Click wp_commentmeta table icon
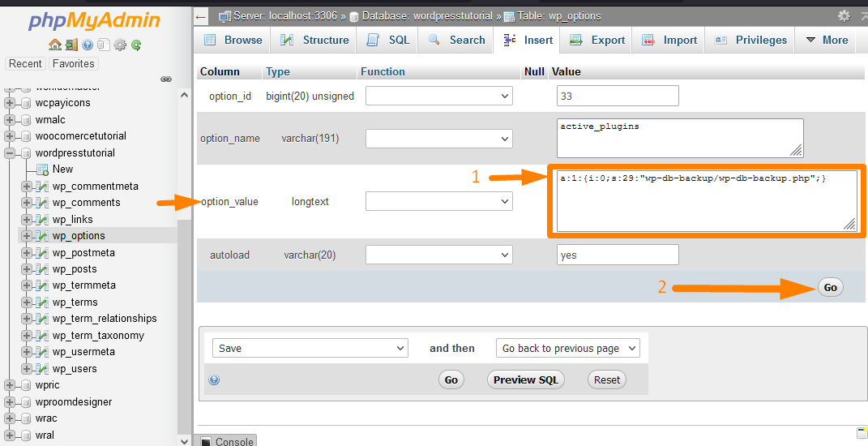868x446 pixels. pos(42,187)
